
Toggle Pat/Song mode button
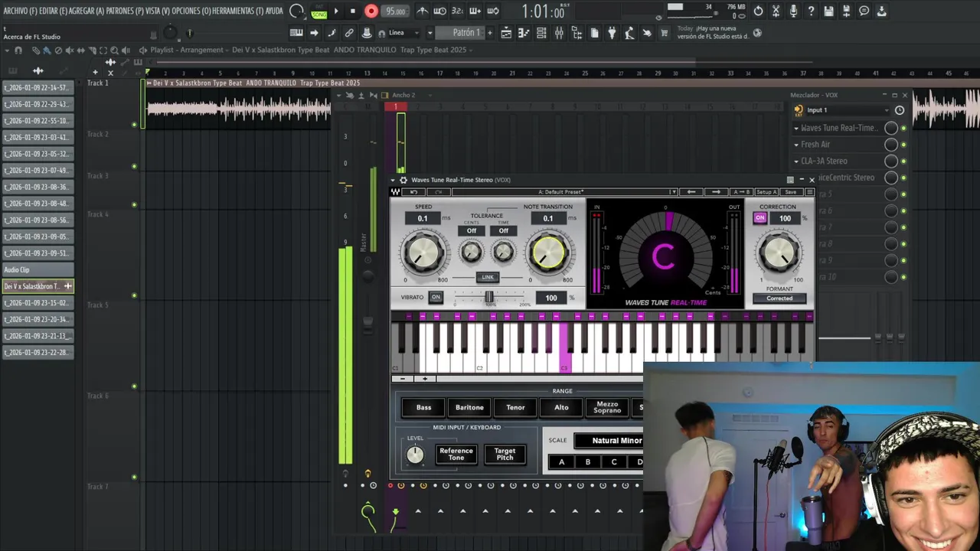pyautogui.click(x=318, y=11)
